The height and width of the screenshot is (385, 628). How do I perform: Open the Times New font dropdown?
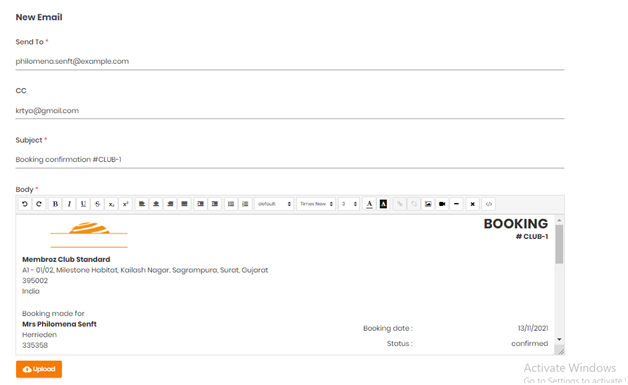pyautogui.click(x=316, y=204)
